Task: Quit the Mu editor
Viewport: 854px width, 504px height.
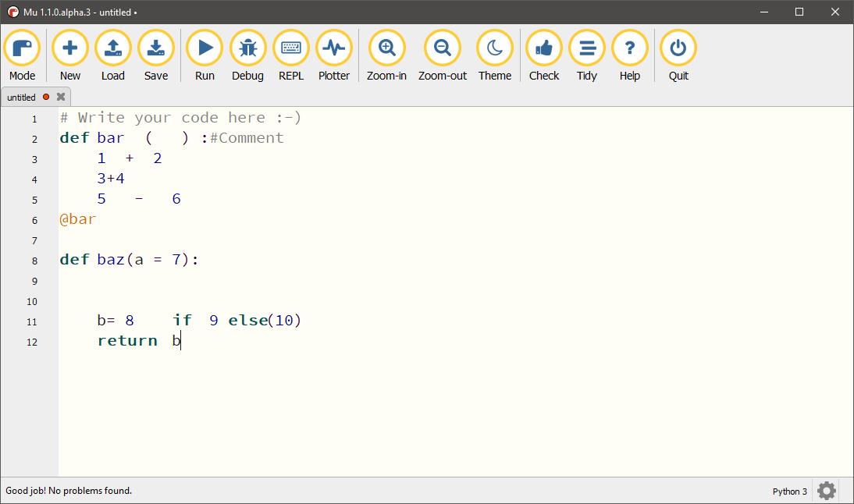Action: (677, 48)
